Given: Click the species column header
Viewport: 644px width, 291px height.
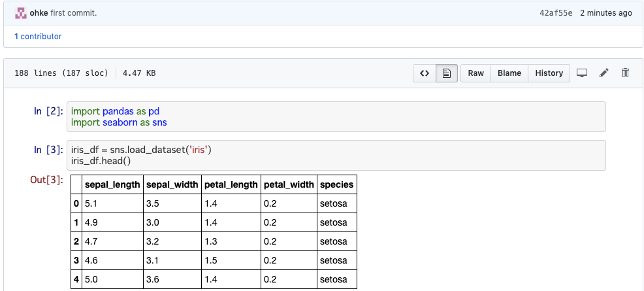Looking at the screenshot, I should (336, 185).
